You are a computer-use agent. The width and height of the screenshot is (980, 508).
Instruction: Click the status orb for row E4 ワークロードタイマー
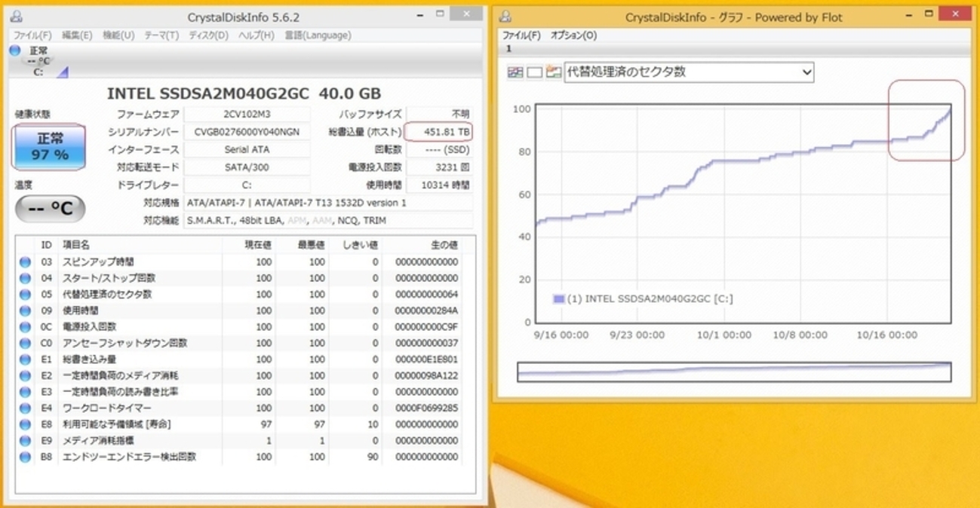tap(25, 408)
